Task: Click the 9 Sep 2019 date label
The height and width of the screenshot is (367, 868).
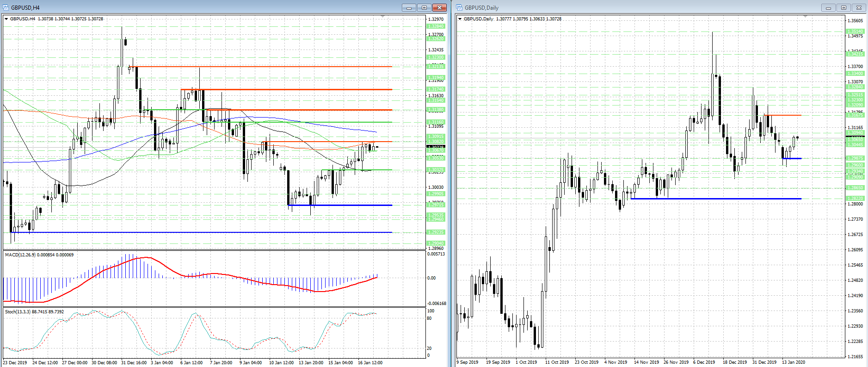Action: pyautogui.click(x=468, y=362)
